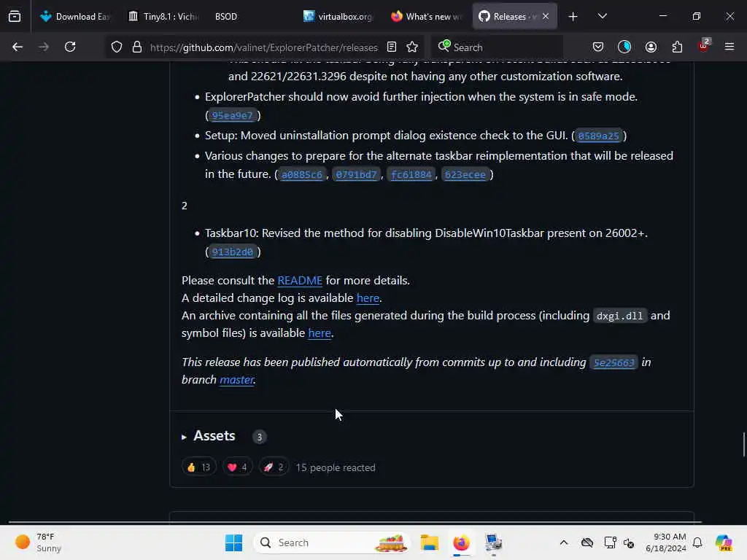This screenshot has height=560, width=747.
Task: Open Firefox View tab list icon
Action: [15, 16]
